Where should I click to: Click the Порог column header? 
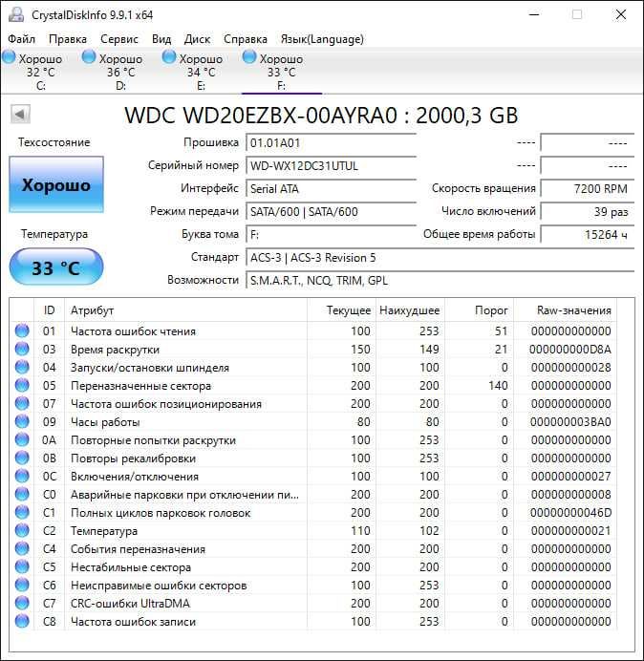479,310
